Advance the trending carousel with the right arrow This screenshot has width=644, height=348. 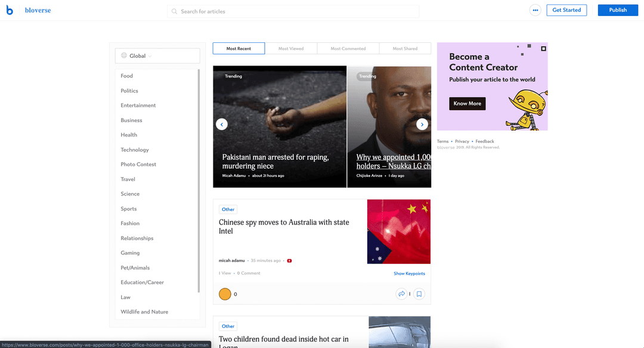pyautogui.click(x=422, y=124)
